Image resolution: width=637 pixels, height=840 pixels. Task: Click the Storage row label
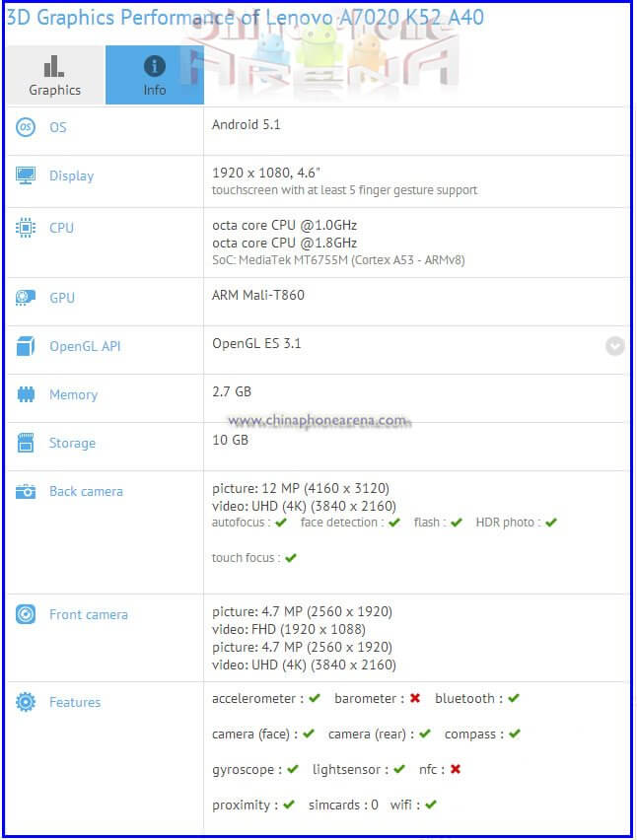(x=72, y=444)
